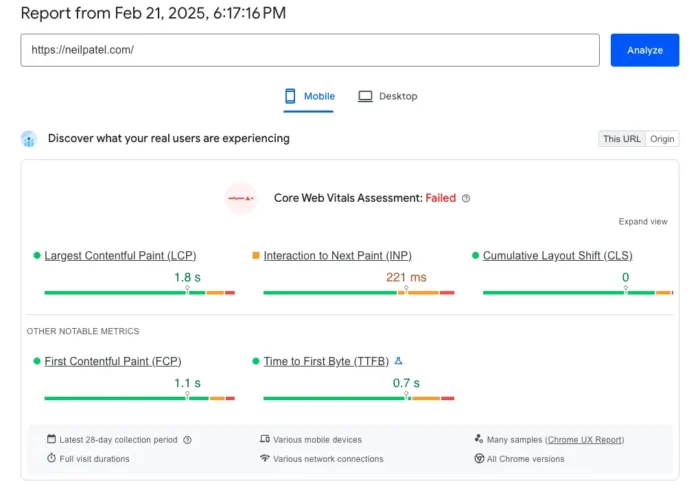Open First Contentful Paint (FCP) link
The width and height of the screenshot is (700, 488).
(x=113, y=361)
